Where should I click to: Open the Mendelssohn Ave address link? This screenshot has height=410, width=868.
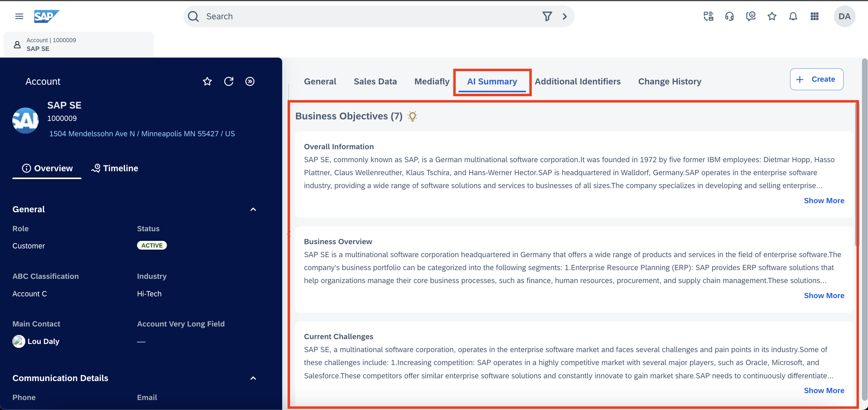click(142, 134)
